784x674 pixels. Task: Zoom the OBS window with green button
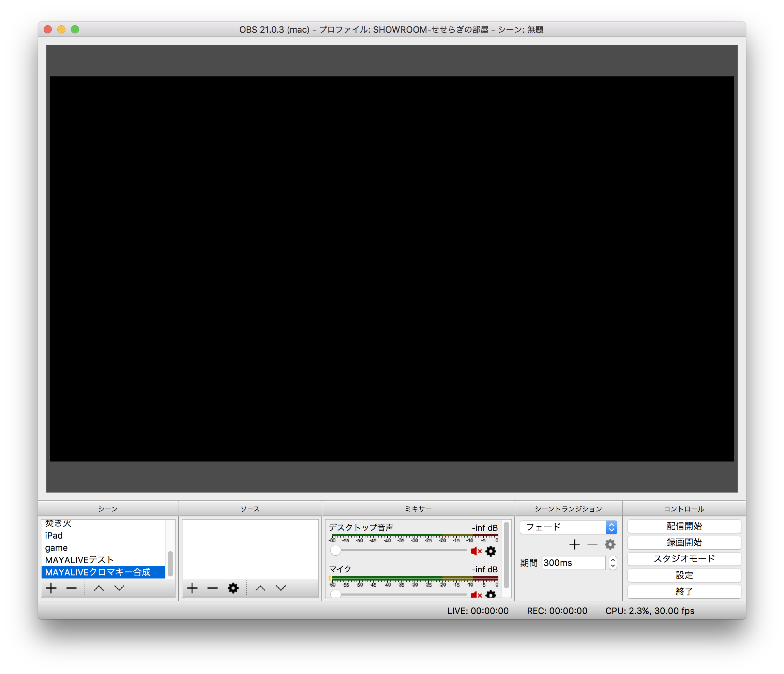click(75, 29)
